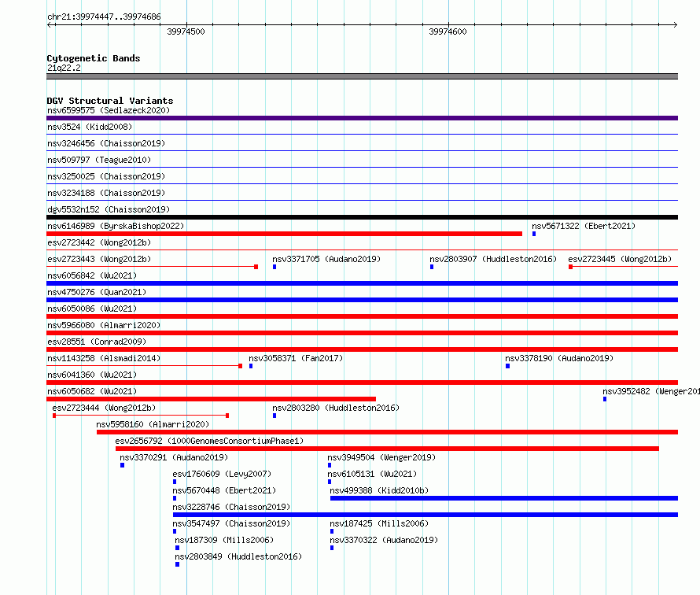This screenshot has height=595, width=700.
Task: Click the blue nsv4750276 variant bar
Action: tap(362, 300)
